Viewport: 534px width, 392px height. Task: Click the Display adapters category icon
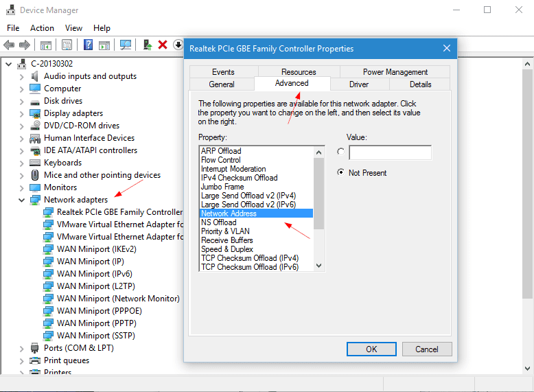[x=35, y=113]
